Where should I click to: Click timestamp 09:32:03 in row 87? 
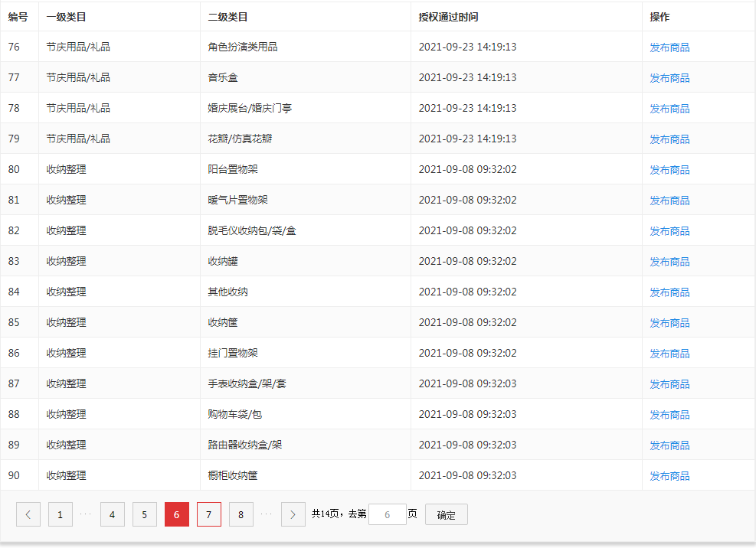click(467, 383)
